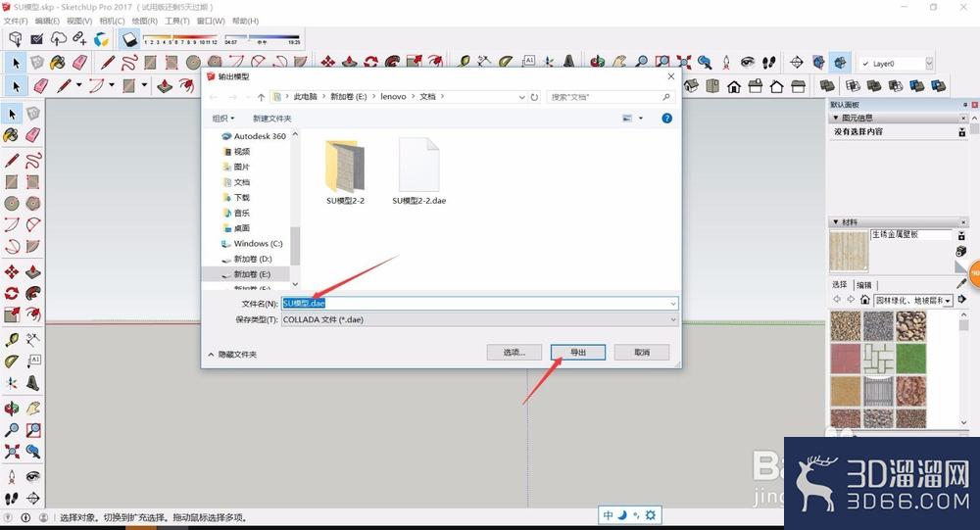The image size is (980, 530).
Task: Click the help question mark button in dialog
Action: click(x=666, y=119)
